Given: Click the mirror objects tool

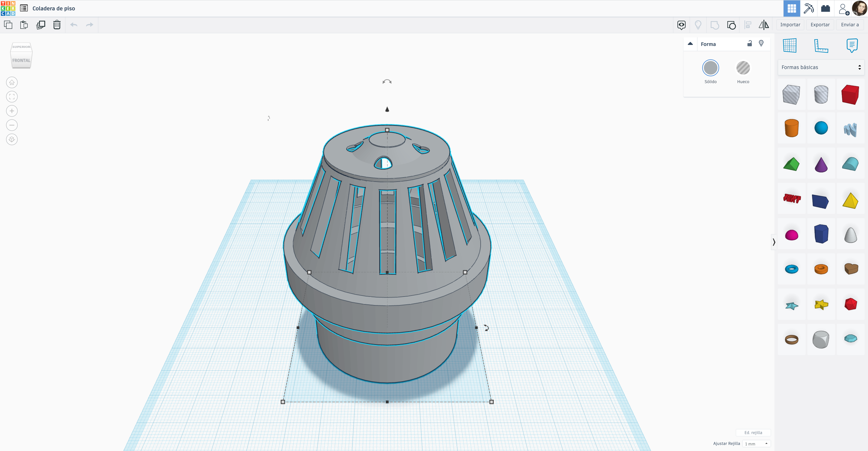Looking at the screenshot, I should [x=764, y=25].
